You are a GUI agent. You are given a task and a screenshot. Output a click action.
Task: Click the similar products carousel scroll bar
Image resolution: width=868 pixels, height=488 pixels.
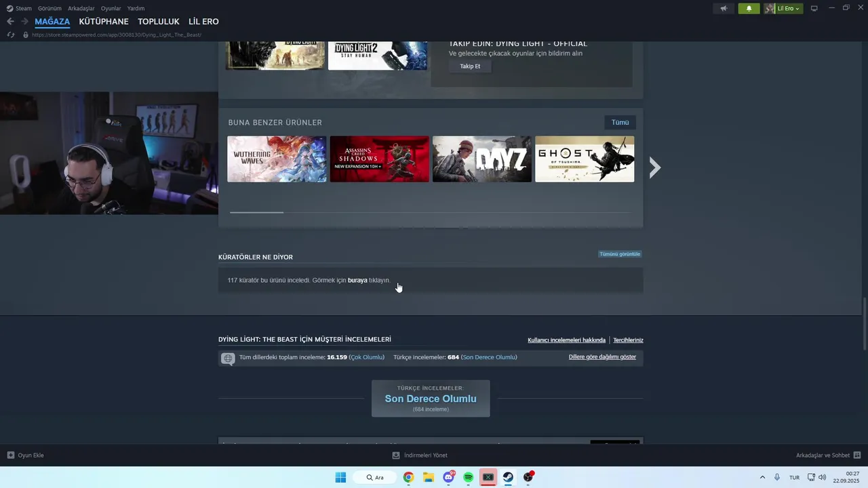point(256,212)
